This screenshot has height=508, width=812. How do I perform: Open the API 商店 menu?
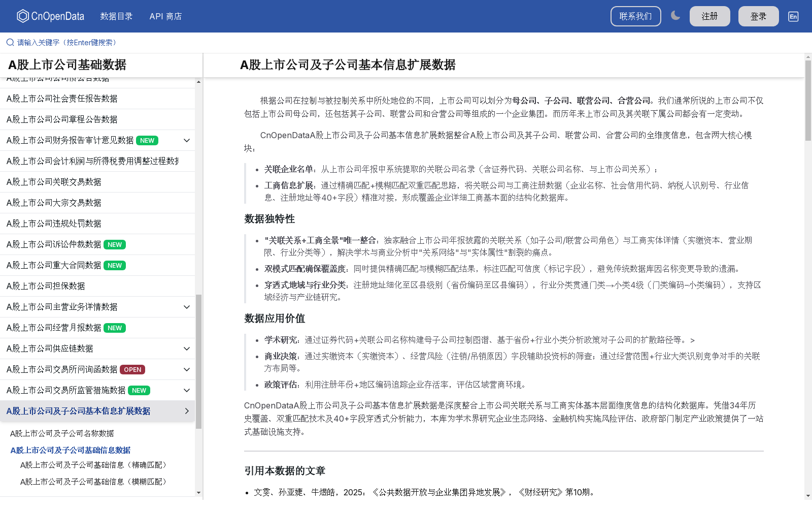165,16
